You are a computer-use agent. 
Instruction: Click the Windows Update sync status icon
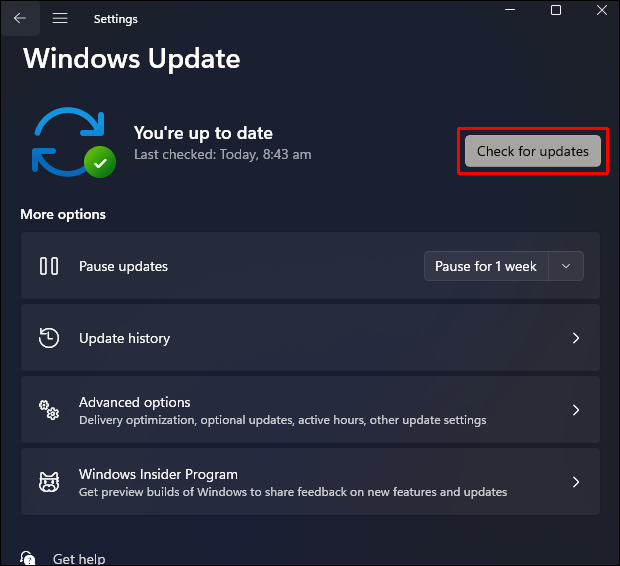tap(74, 142)
